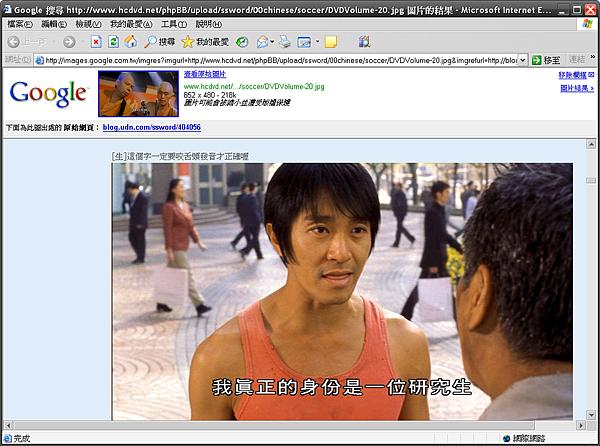Click the vertical scrollbar up arrow
Screen dimensions: 600x446
coord(591,144)
